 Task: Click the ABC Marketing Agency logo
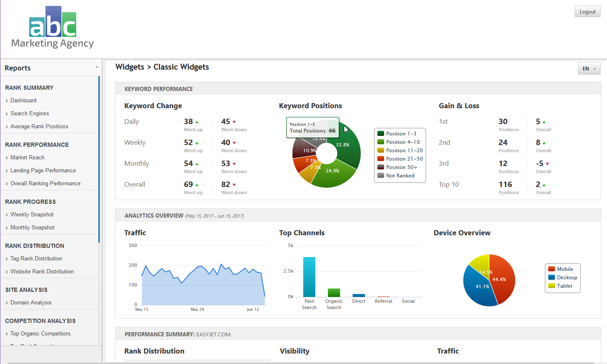coord(52,28)
